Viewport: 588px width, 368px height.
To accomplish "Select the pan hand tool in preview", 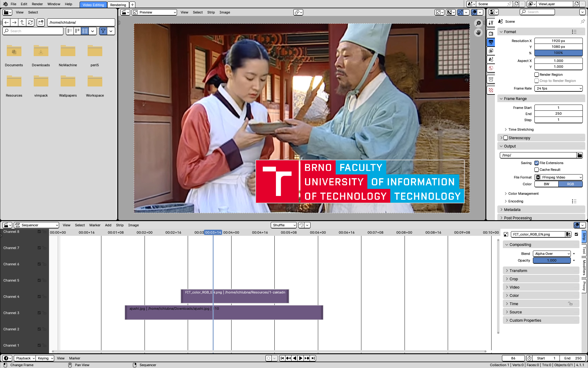I will point(478,33).
